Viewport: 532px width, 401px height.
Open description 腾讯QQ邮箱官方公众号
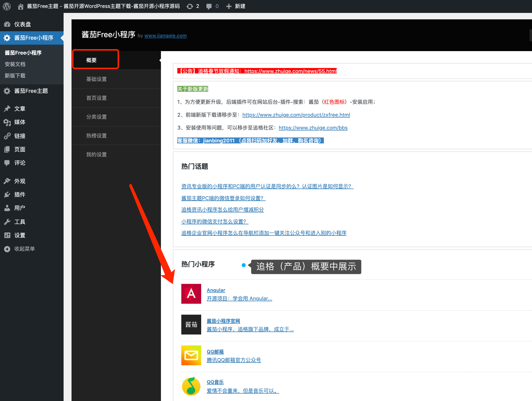pyautogui.click(x=234, y=360)
